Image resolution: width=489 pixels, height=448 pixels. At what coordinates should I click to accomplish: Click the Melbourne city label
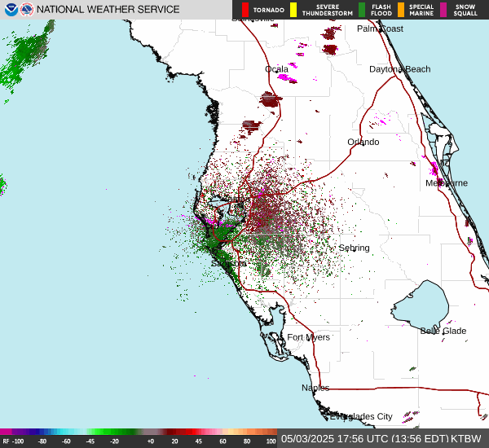tap(447, 183)
